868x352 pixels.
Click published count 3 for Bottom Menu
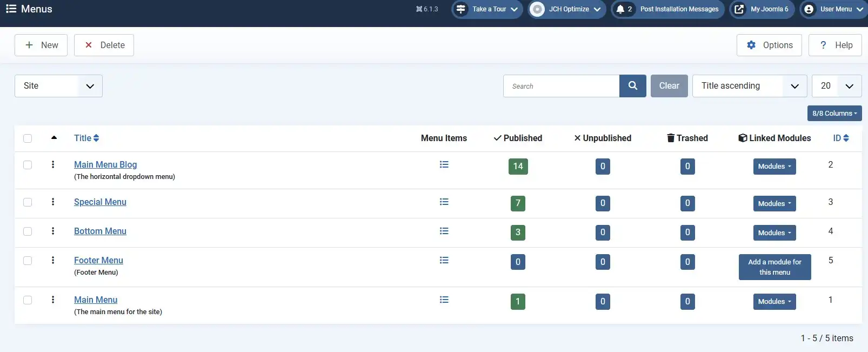pyautogui.click(x=518, y=233)
